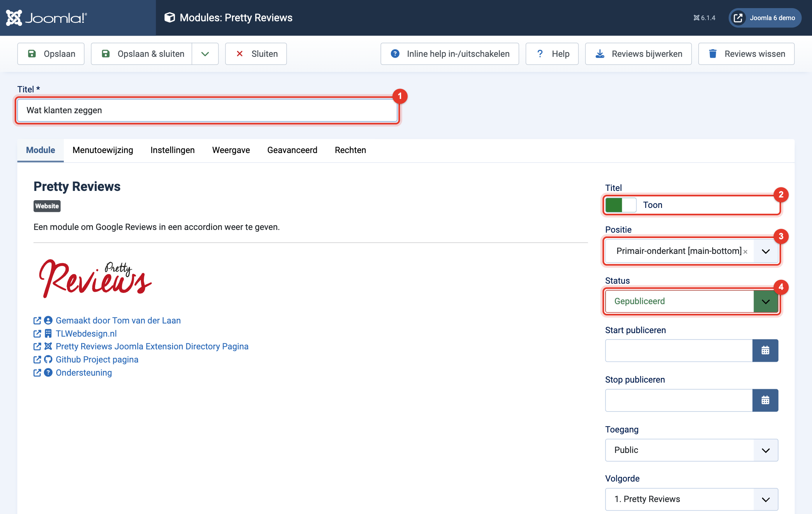Click Reviews bijwerken to update reviews
This screenshot has height=514, width=812.
point(638,54)
